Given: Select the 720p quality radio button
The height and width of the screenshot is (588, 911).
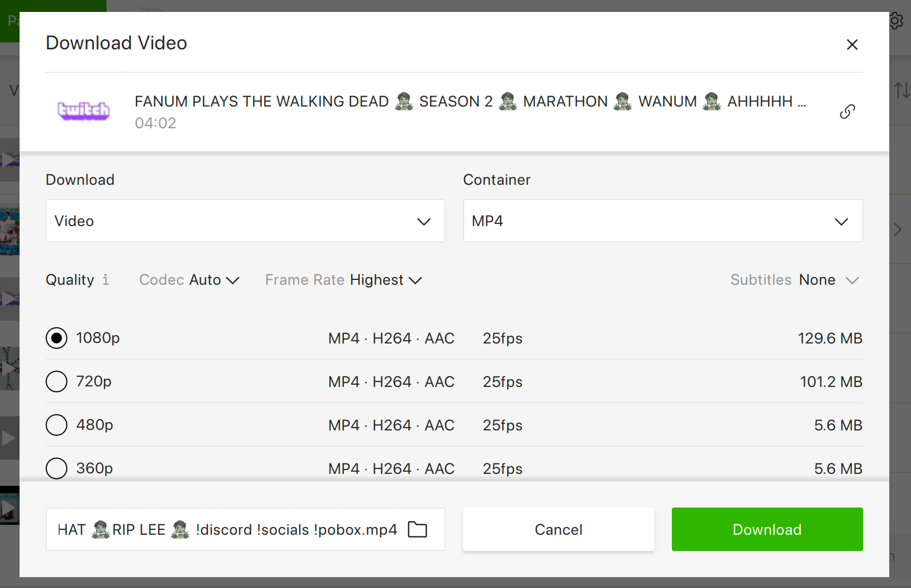Looking at the screenshot, I should (x=57, y=381).
